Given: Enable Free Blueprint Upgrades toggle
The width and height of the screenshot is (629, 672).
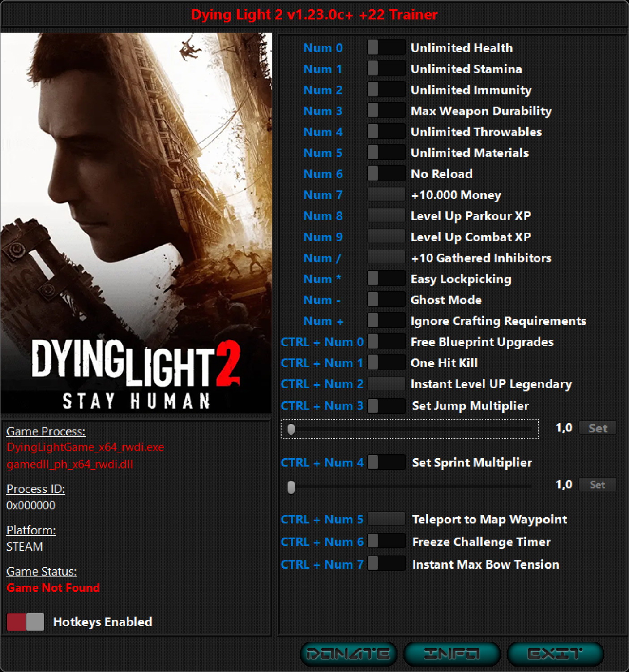Looking at the screenshot, I should [x=386, y=342].
